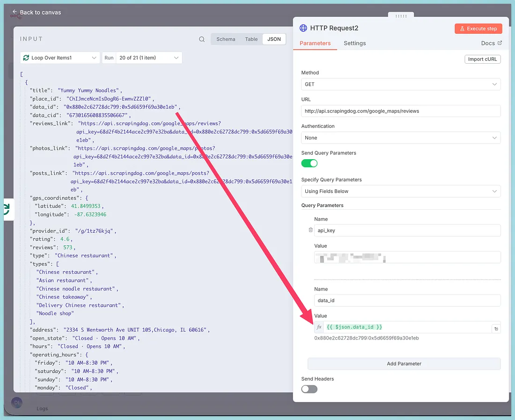Click the Loop Over Items1 refresh icon
The height and width of the screenshot is (420, 515).
(26, 58)
